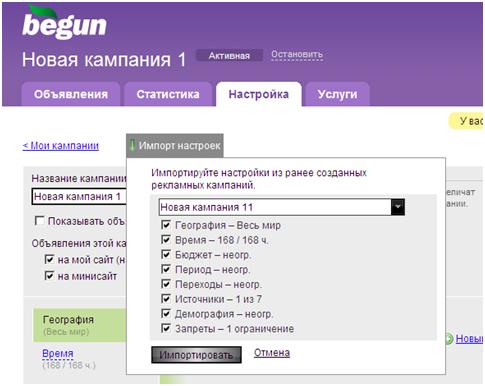Toggle Переходы – неогр. checkbox
The width and height of the screenshot is (485, 386).
point(166,284)
